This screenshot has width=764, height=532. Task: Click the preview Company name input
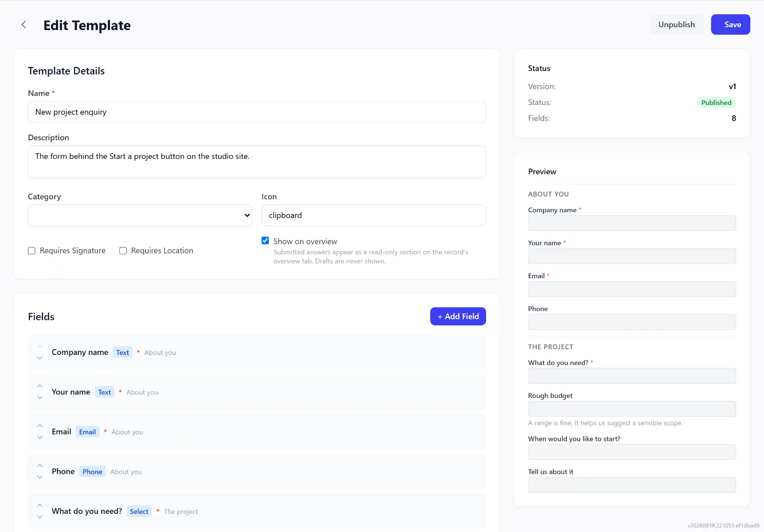coord(632,223)
